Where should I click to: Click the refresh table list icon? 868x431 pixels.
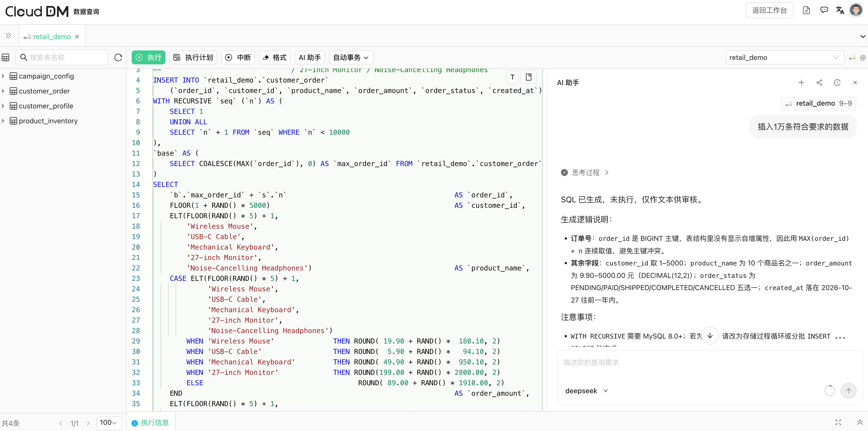pos(118,57)
